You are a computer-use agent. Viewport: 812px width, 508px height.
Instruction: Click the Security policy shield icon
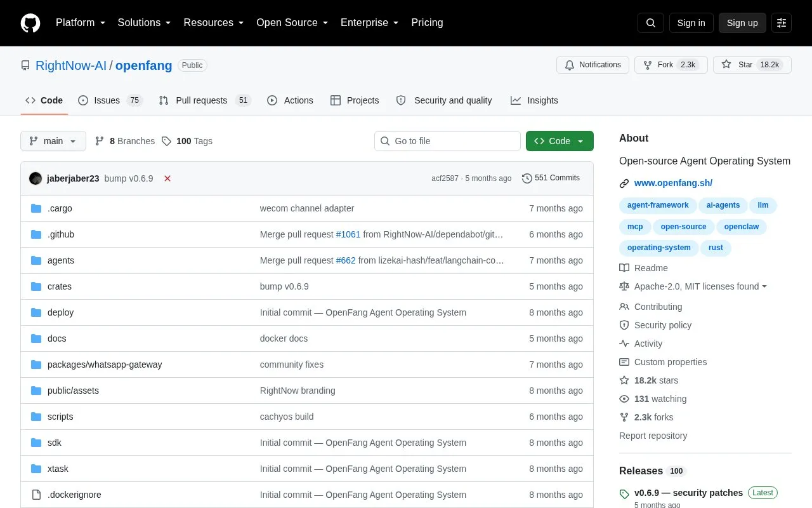coord(624,325)
